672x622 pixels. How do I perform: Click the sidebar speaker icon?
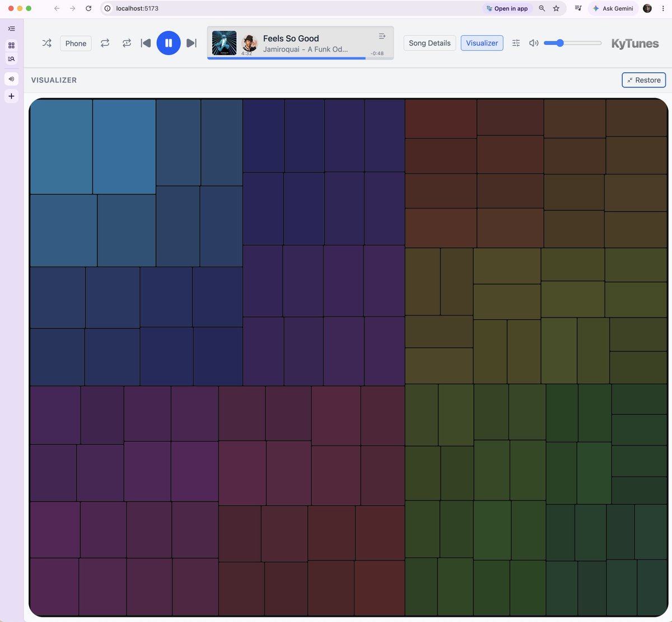pyautogui.click(x=11, y=79)
